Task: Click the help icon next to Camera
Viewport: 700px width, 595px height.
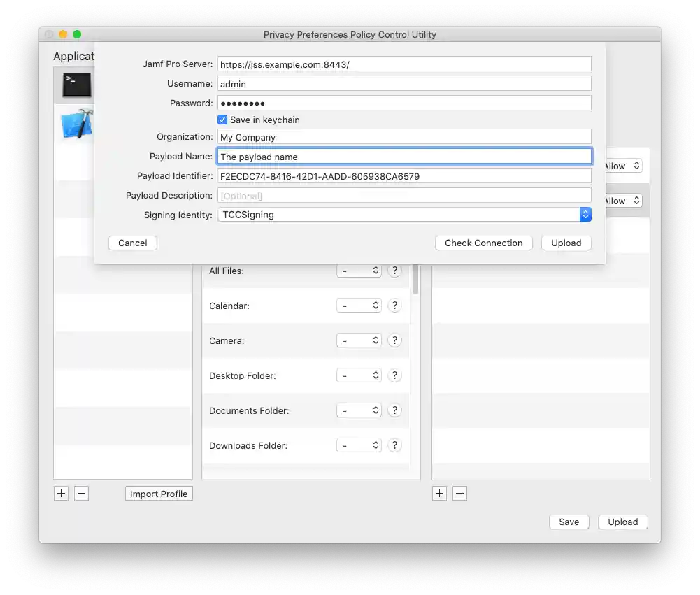Action: (x=394, y=340)
